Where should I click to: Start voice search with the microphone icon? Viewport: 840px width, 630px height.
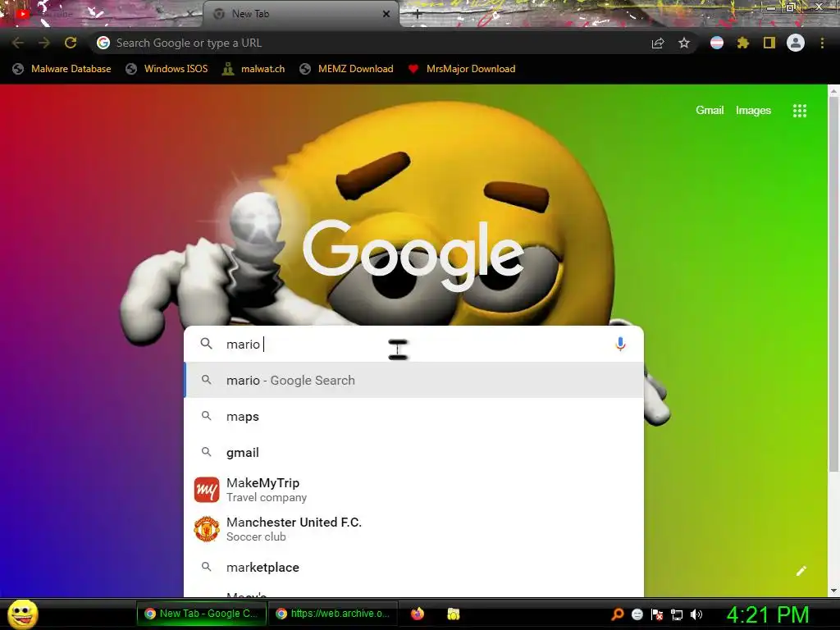pos(620,344)
